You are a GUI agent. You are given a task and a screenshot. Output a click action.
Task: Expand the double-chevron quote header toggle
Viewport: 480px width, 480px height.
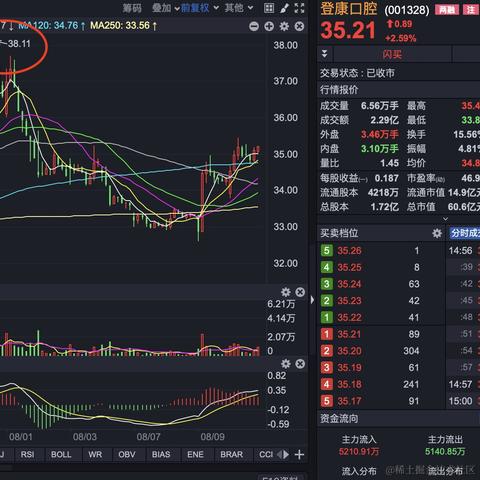click(325, 54)
